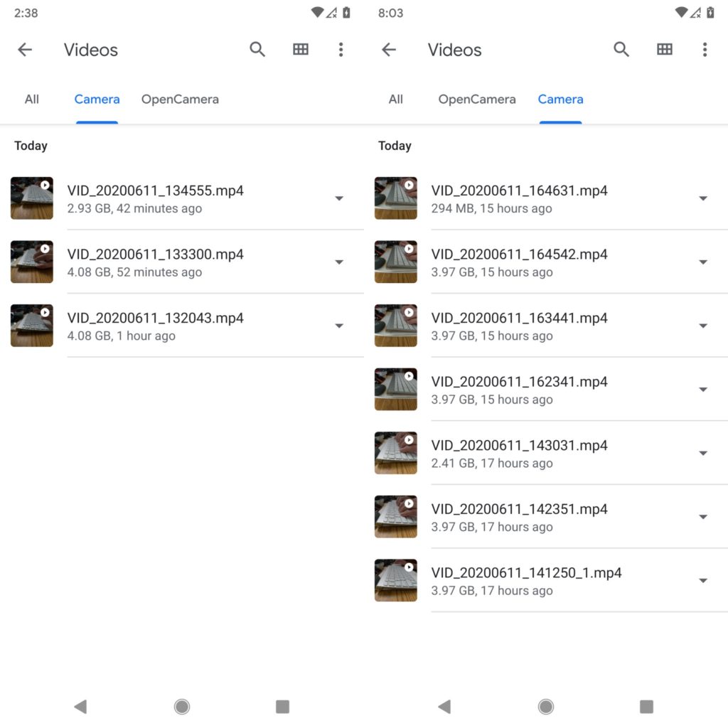The height and width of the screenshot is (728, 728).
Task: Select file name VID_20200611_142351.mp4
Action: pos(519,509)
